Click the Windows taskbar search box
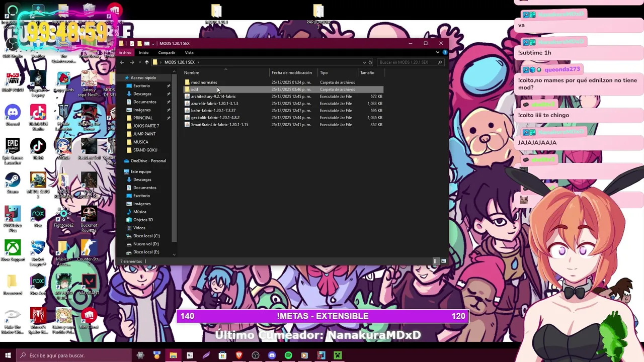Viewport: 644px width, 362px height. coord(74,355)
